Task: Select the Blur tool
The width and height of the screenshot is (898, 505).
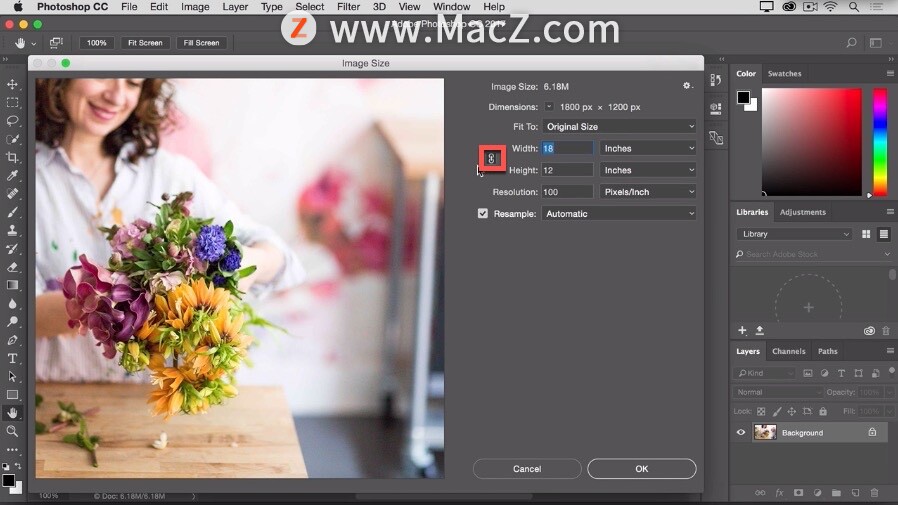Action: [12, 303]
